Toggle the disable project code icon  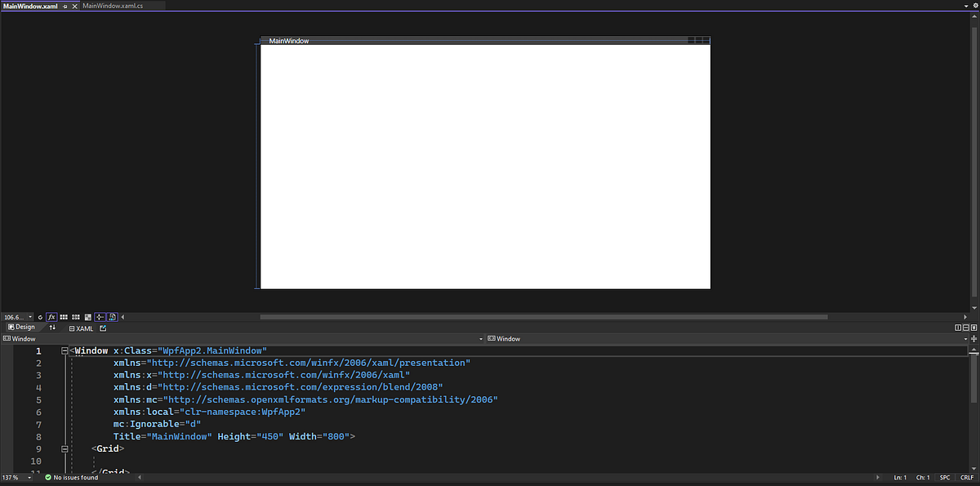pos(112,317)
